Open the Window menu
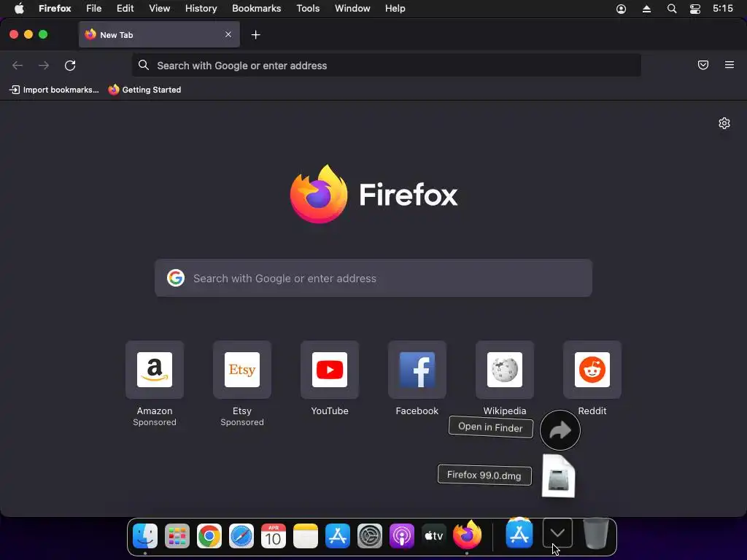 352,9
